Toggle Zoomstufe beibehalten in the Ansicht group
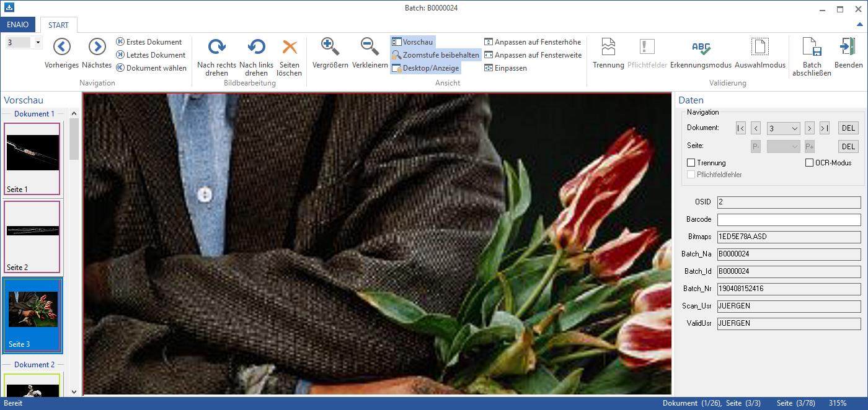The height and width of the screenshot is (410, 868). point(435,55)
